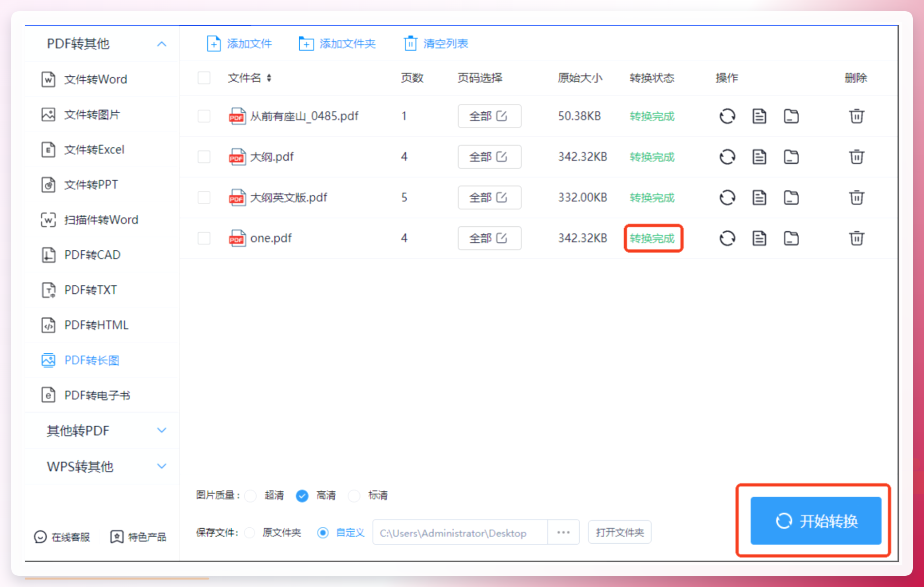Screen dimensions: 924x587
Task: Select 高清 image quality option
Action: 302,496
